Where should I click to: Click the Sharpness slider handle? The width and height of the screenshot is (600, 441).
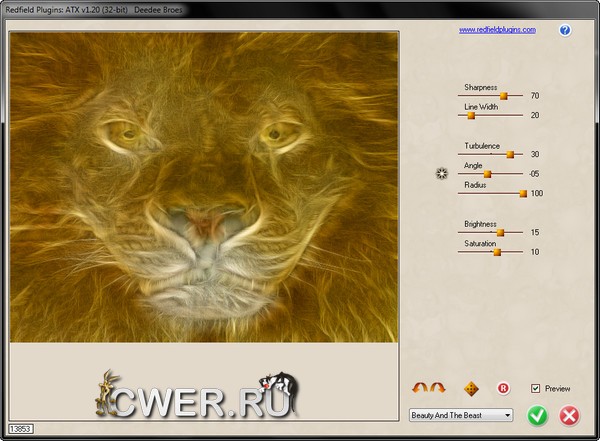click(x=504, y=96)
